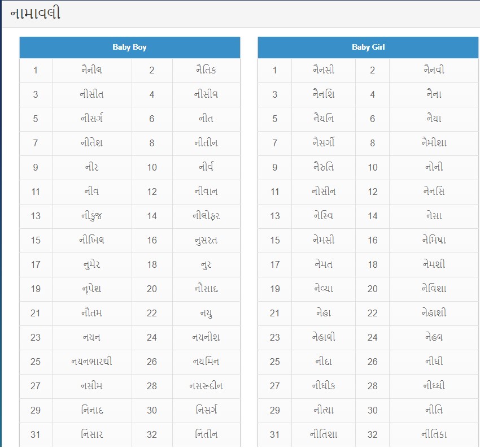Select boy name નૈનીલ at number 1
This screenshot has height=448, width=480.
91,70
